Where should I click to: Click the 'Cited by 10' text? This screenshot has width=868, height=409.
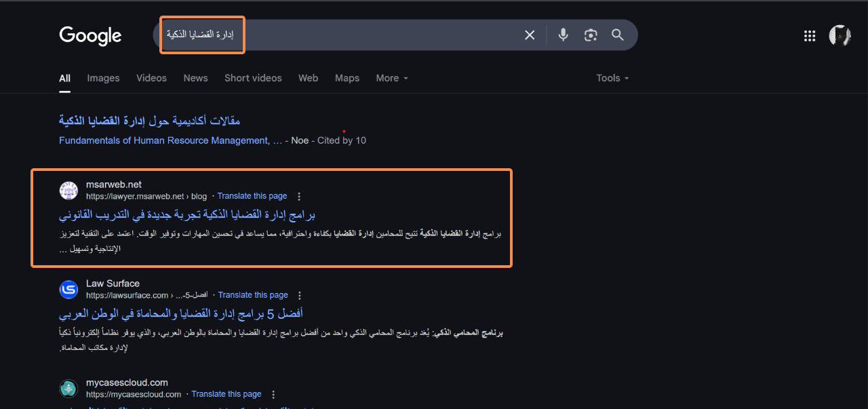342,140
